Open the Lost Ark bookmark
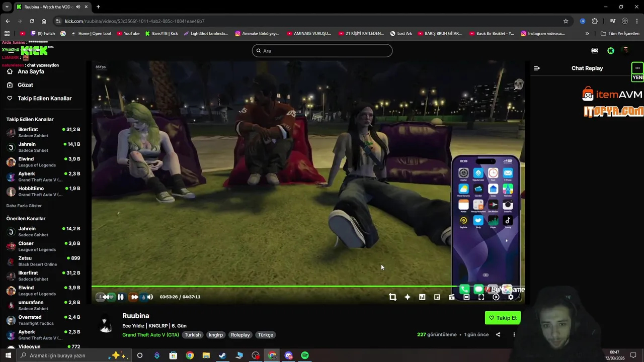This screenshot has width=644, height=362. tap(401, 34)
